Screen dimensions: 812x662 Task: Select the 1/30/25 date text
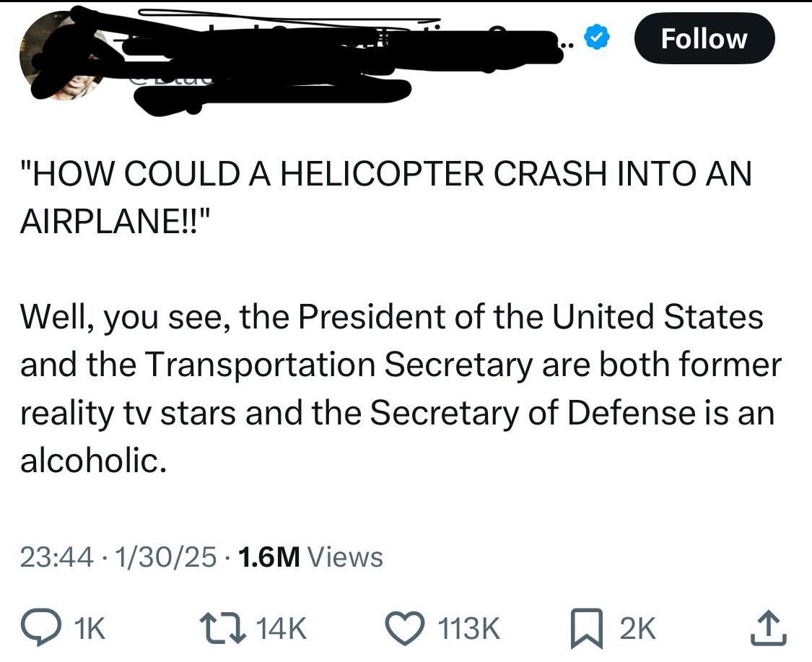(166, 557)
